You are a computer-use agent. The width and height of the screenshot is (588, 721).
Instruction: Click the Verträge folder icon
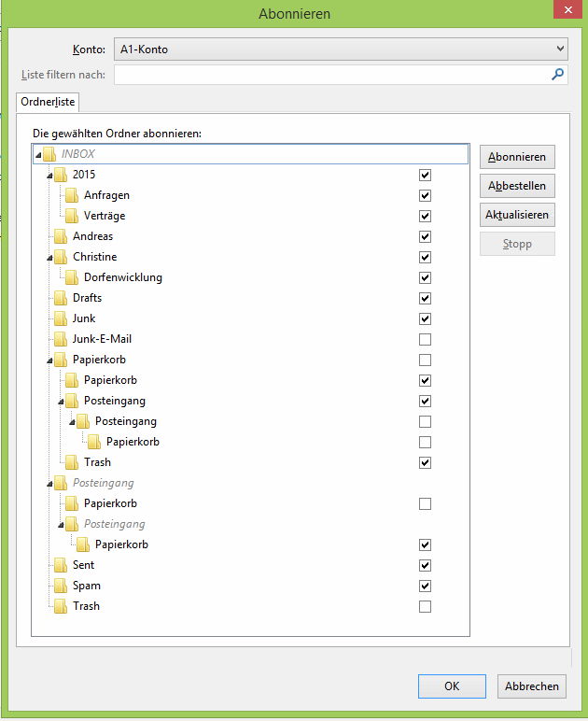tap(72, 216)
